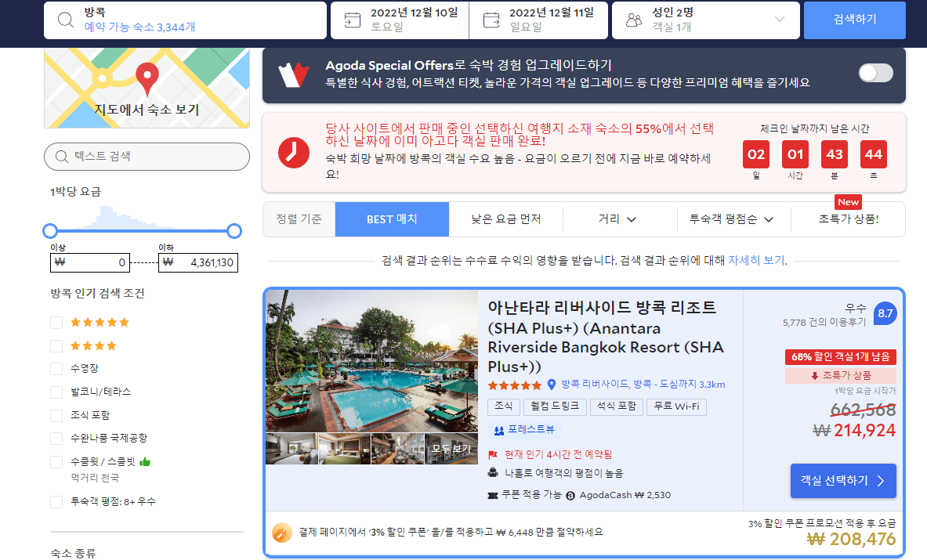Click the solo traveler icon beside 나홀로 여행객
Viewport: 927px width, 560px height.
point(493,472)
